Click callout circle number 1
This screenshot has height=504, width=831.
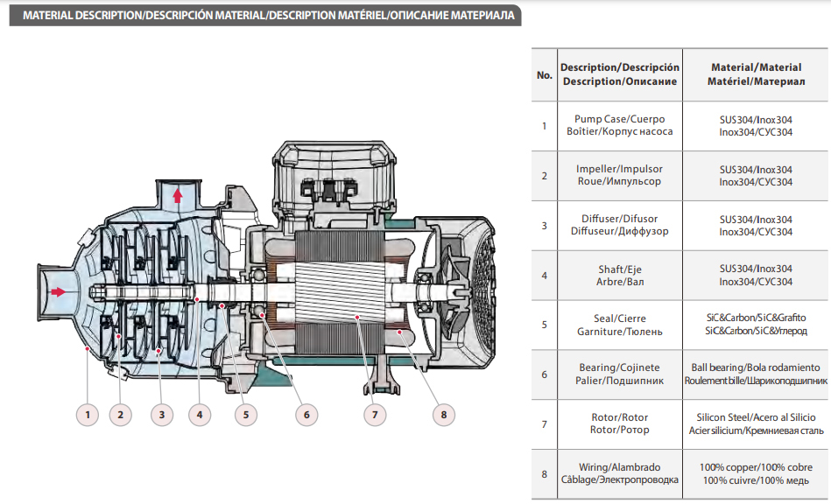click(x=87, y=415)
